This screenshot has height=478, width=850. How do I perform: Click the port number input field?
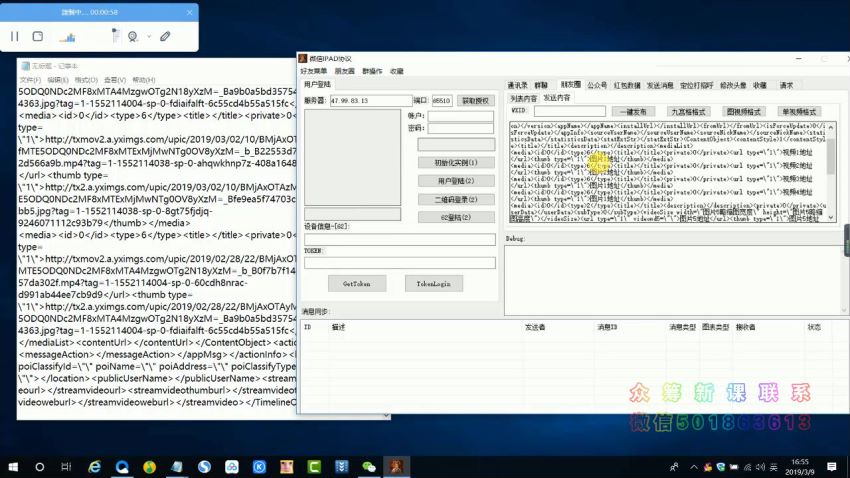point(442,101)
